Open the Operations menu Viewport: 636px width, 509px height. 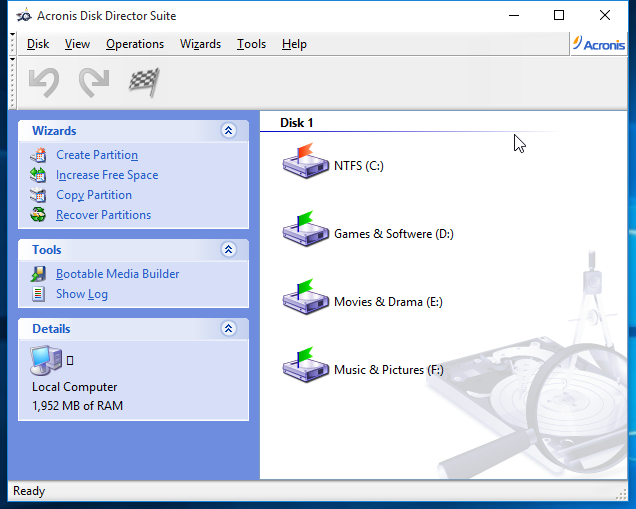(135, 44)
